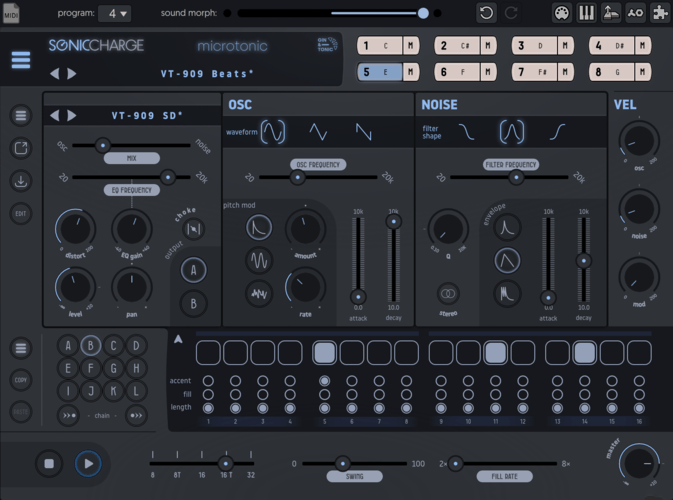This screenshot has height=500, width=673.
Task: Click the chain start button
Action: click(x=68, y=415)
